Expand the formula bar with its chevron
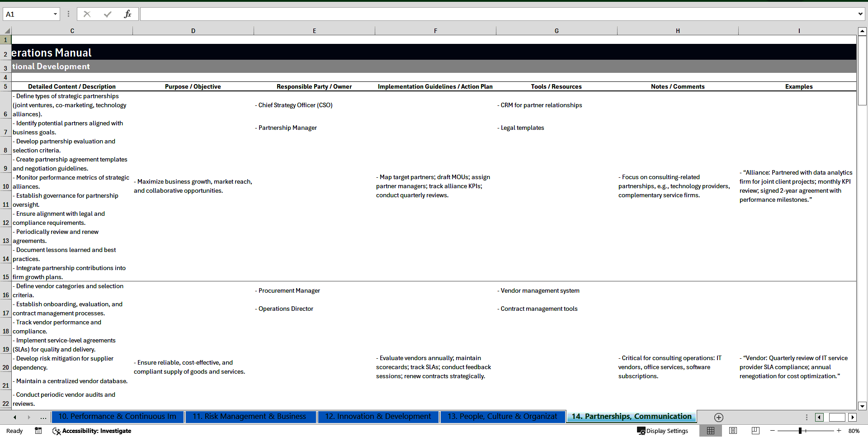868x437 pixels. 860,14
